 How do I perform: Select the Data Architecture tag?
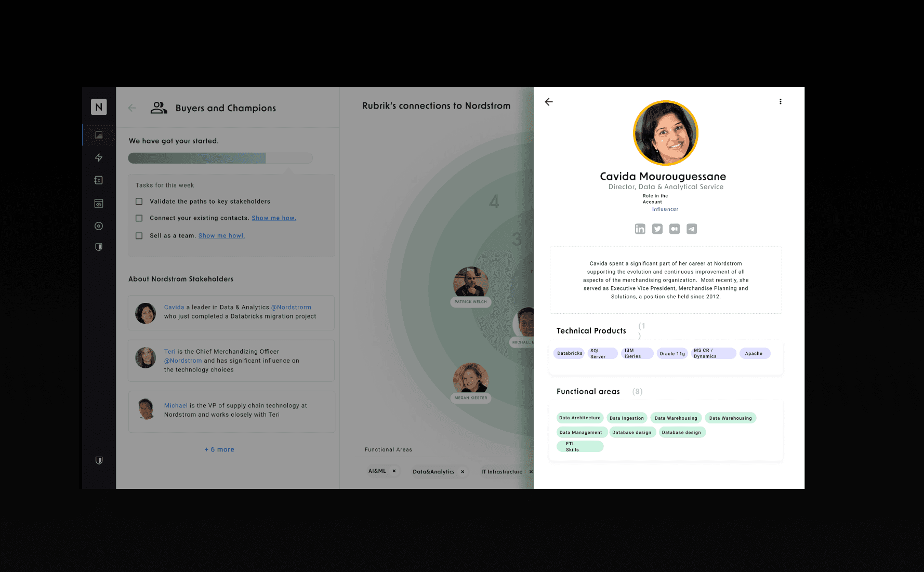[580, 418]
